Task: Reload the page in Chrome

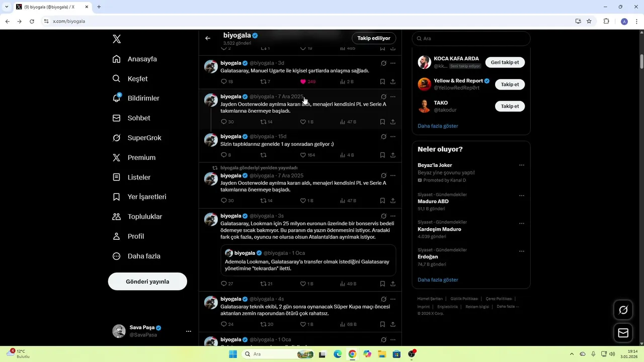Action: coord(32,21)
